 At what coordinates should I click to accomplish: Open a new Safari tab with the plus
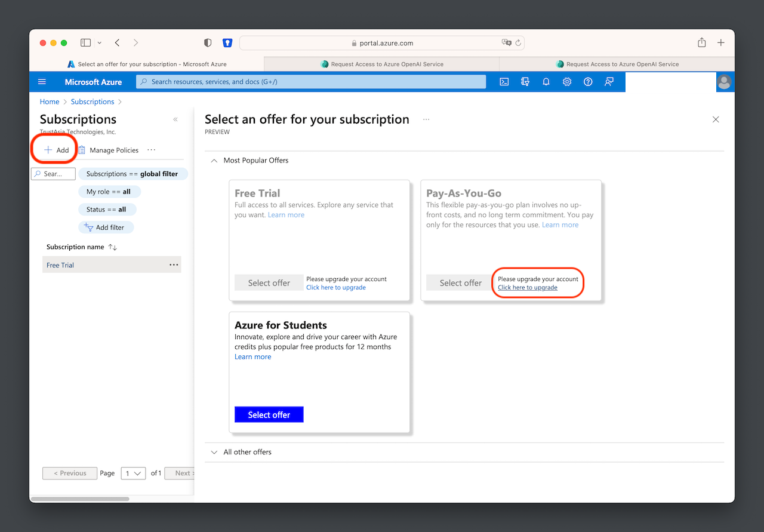(721, 43)
